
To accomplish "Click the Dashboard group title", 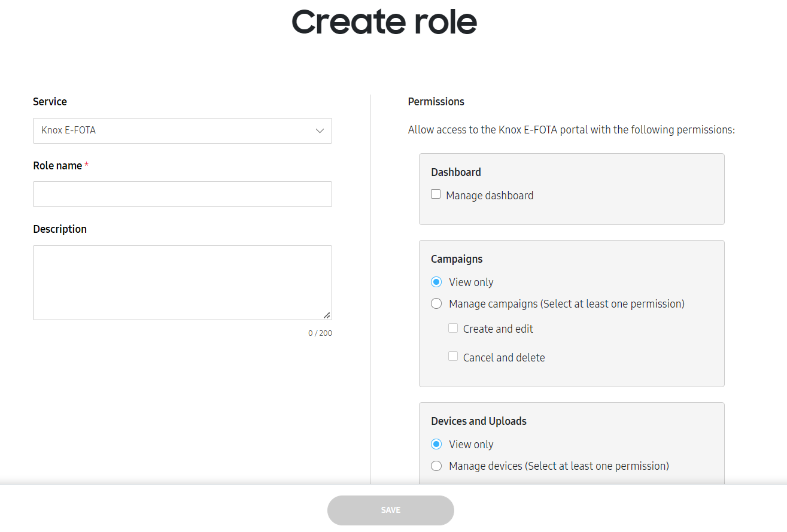I will click(x=456, y=172).
